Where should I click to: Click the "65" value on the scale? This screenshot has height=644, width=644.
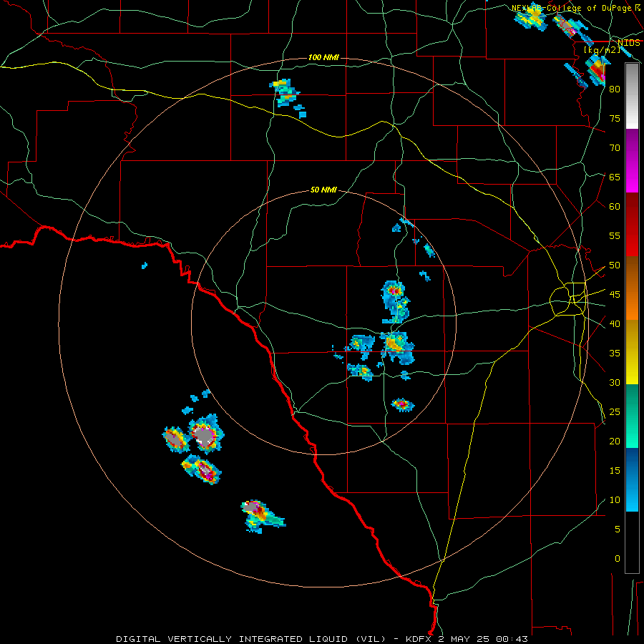point(615,177)
